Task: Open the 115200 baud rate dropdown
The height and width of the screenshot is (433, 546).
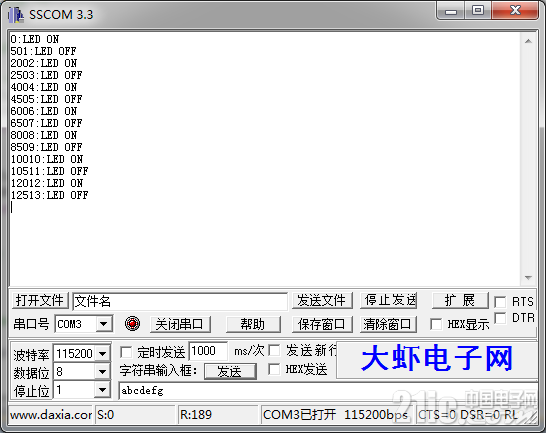Action: coord(102,354)
